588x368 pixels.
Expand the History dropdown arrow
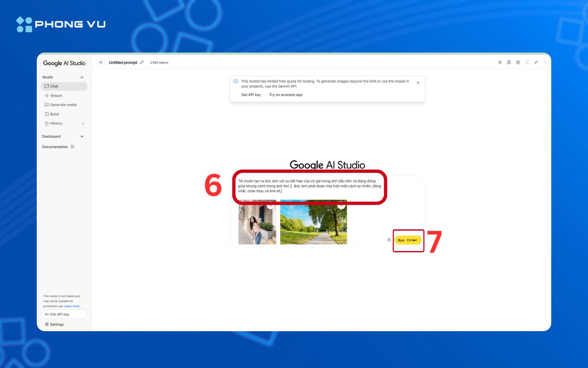click(83, 123)
